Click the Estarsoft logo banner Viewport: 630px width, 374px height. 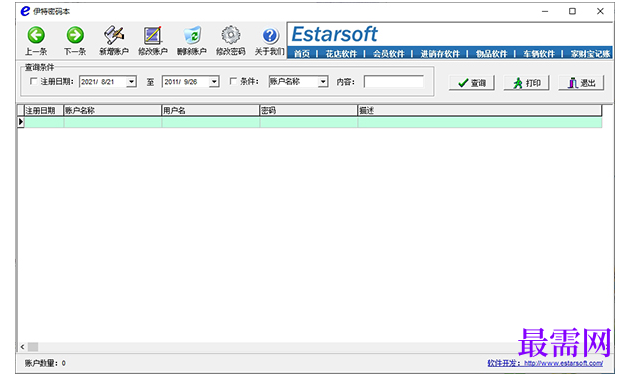click(x=334, y=34)
